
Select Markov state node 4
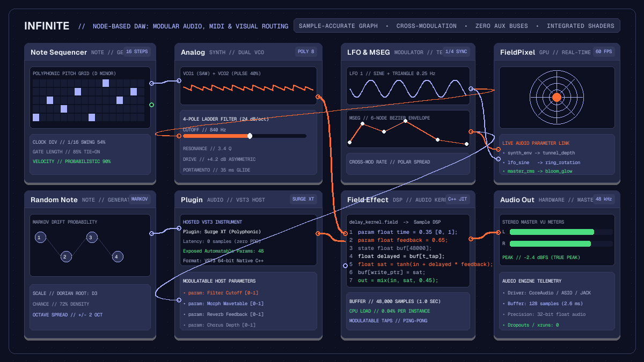coord(118,256)
